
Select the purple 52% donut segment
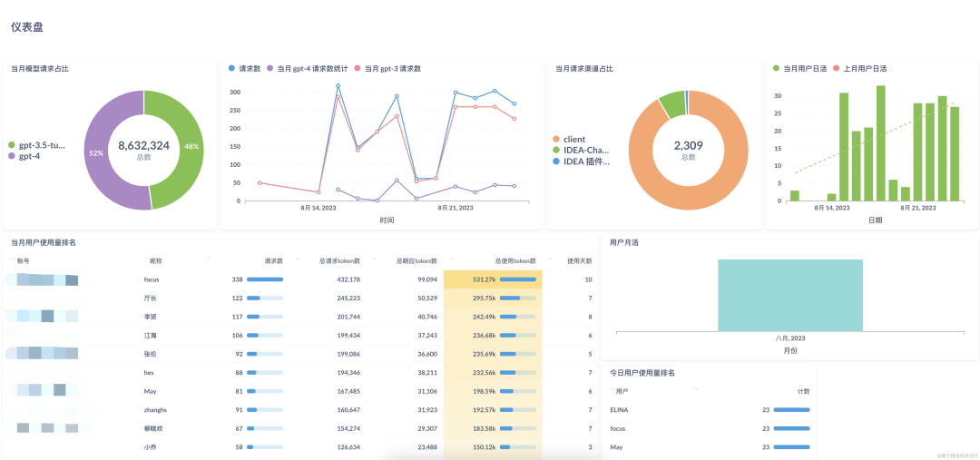coord(95,152)
